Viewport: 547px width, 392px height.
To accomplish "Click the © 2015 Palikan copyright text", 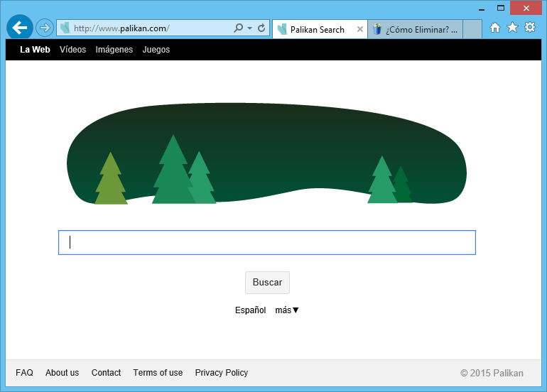I will (492, 373).
